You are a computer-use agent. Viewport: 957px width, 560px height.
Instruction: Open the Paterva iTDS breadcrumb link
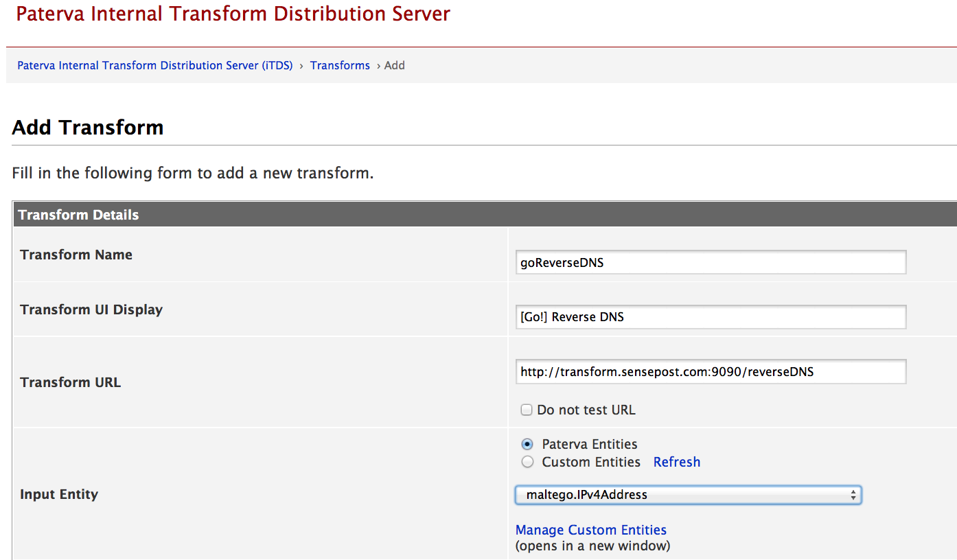tap(155, 65)
